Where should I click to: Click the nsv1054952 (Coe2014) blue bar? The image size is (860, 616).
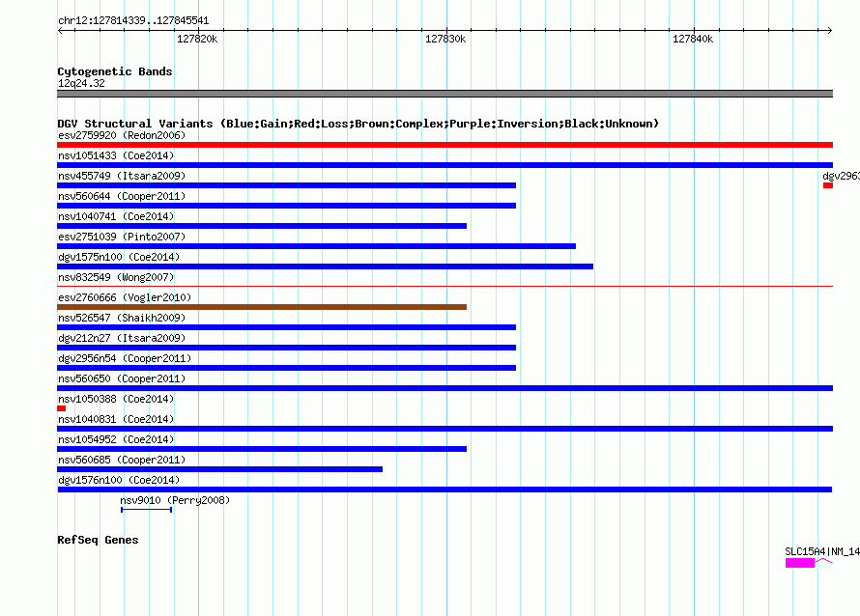[x=262, y=449]
